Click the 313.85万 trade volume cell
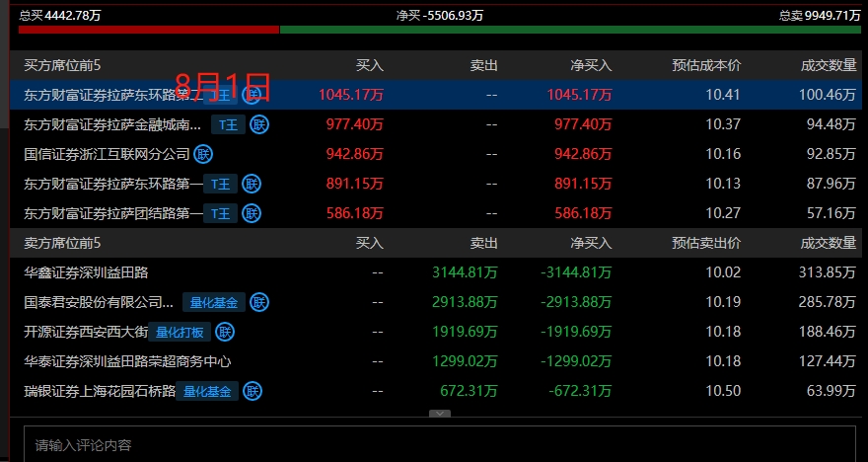This screenshot has height=462, width=868. (x=828, y=272)
